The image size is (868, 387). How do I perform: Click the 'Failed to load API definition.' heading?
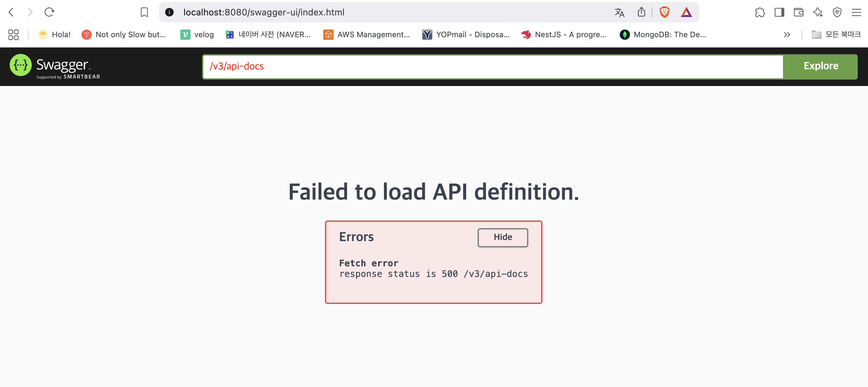pyautogui.click(x=434, y=192)
